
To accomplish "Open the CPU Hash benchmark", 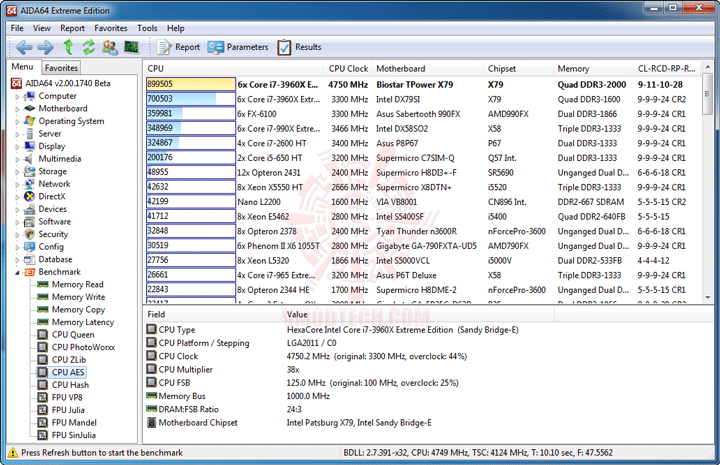I will tap(70, 385).
